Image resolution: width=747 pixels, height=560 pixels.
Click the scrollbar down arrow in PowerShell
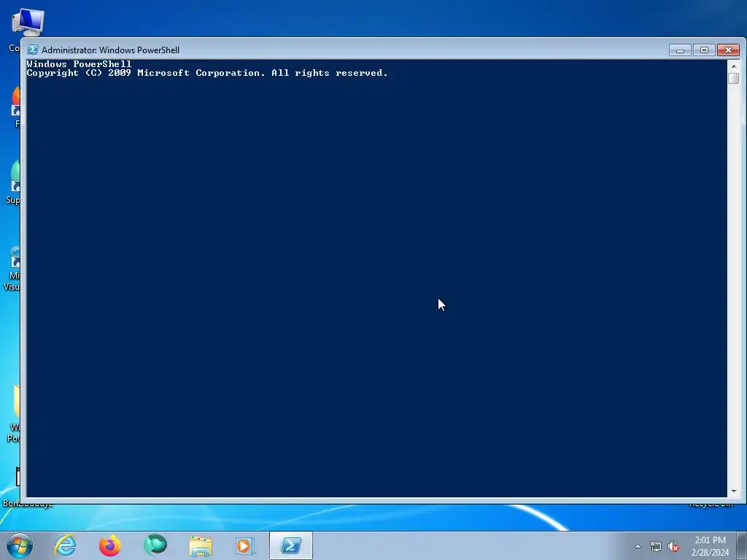pos(734,491)
